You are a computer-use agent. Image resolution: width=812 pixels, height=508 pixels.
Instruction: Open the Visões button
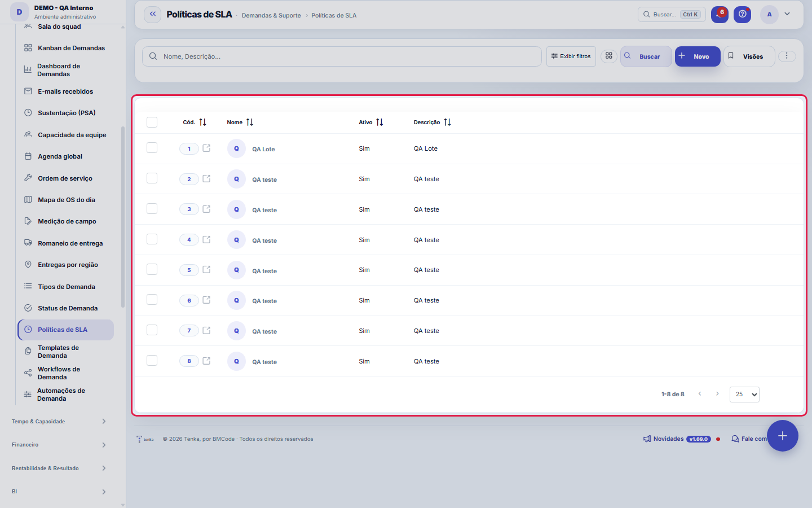tap(749, 56)
